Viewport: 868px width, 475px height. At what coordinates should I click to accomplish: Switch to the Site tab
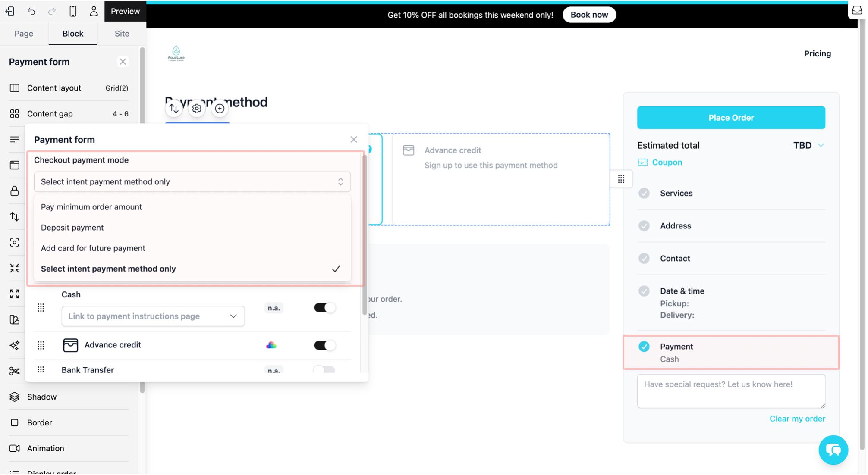tap(122, 34)
